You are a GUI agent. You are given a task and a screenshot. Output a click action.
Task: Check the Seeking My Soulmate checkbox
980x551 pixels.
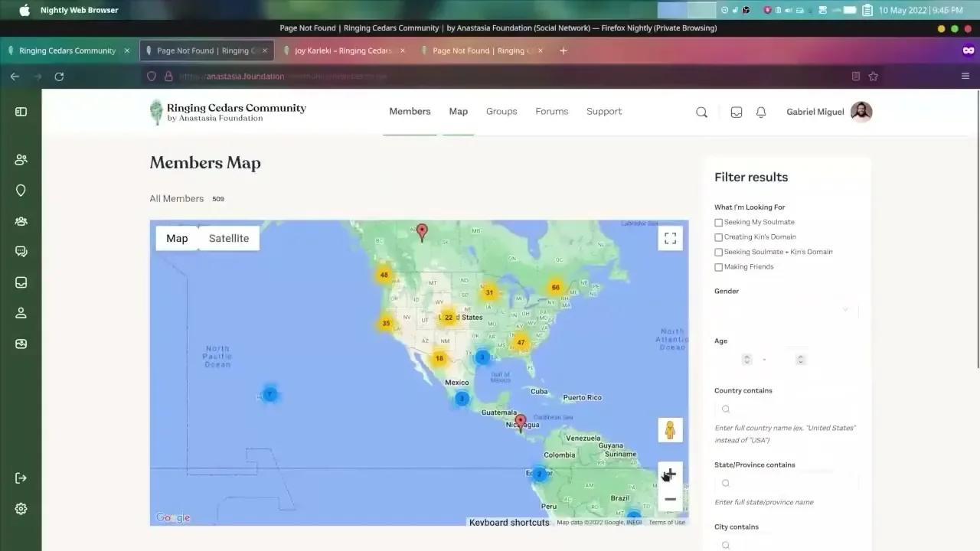click(x=718, y=223)
